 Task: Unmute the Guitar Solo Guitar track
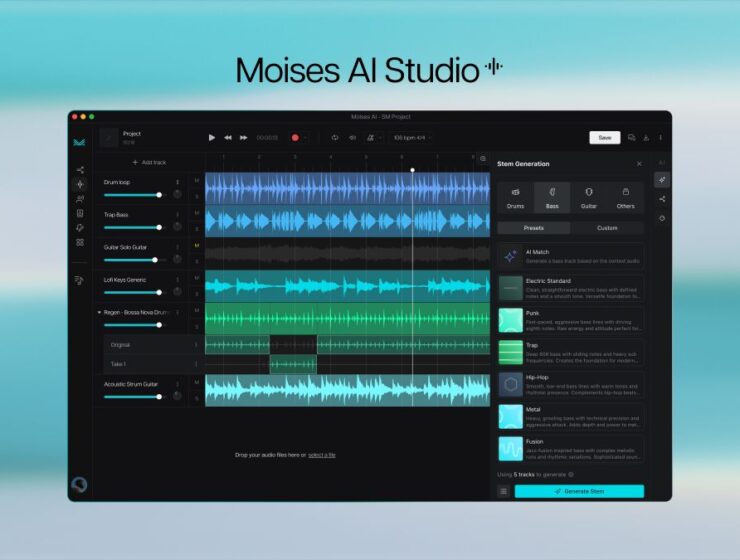pos(197,245)
